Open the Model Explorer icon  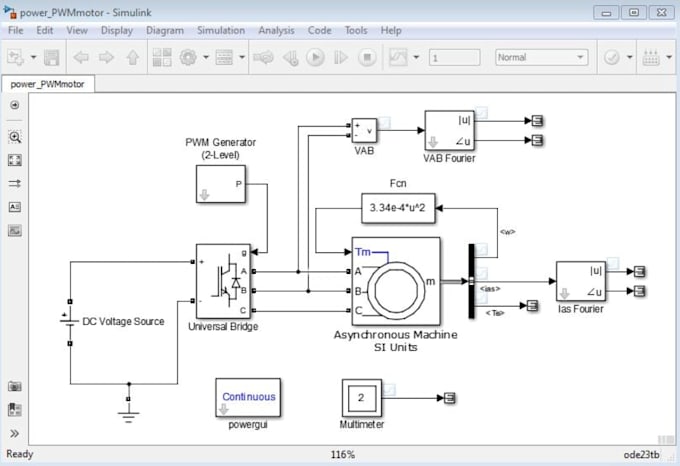pos(224,57)
